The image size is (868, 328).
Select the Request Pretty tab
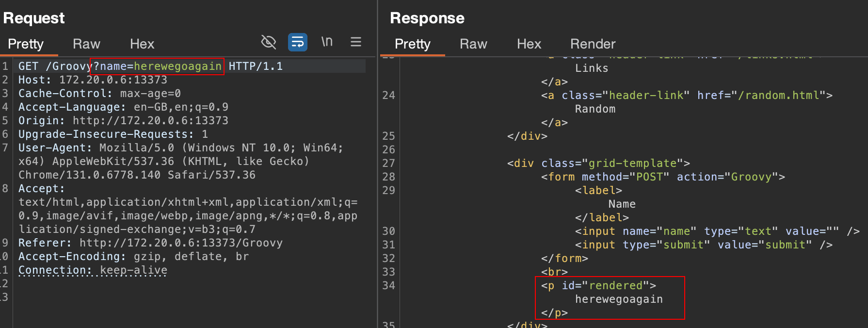coord(26,44)
